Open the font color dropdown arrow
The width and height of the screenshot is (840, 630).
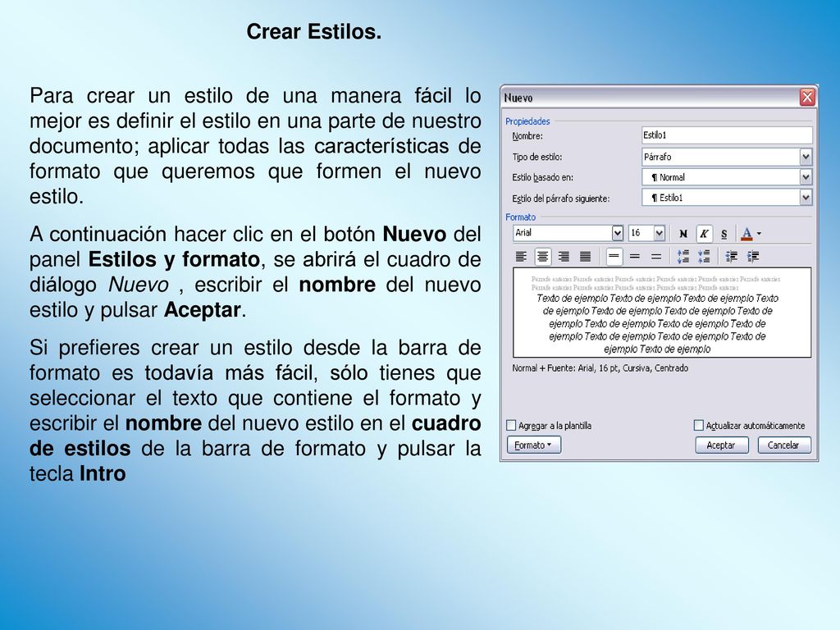click(759, 234)
